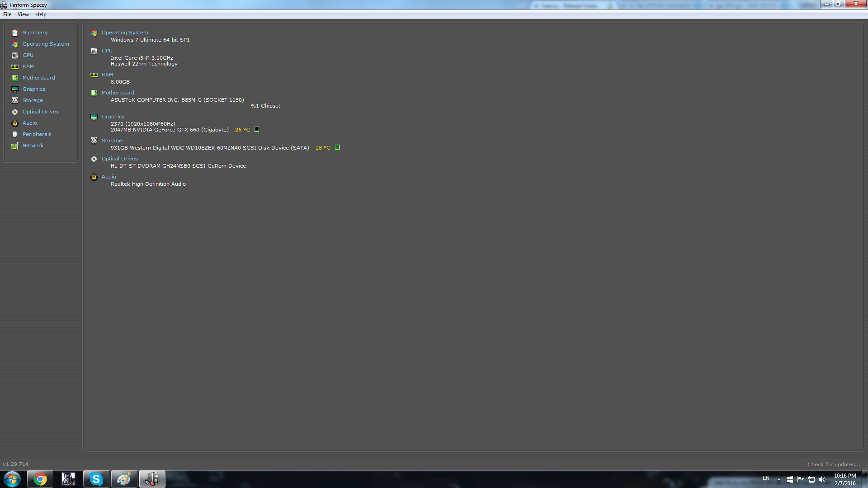
Task: Show the Graphics section in sidebar
Action: click(x=34, y=89)
